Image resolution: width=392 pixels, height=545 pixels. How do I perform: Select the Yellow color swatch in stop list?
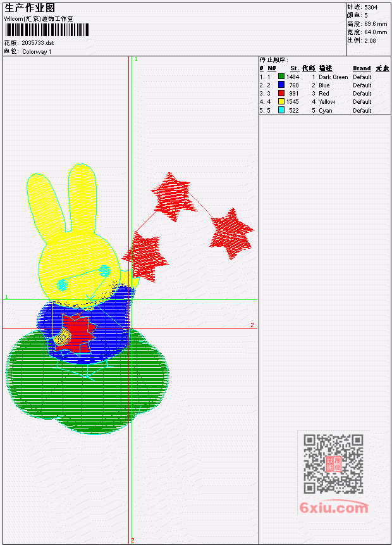(x=281, y=101)
